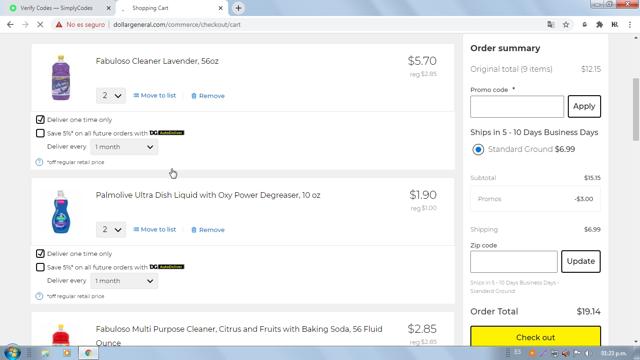Click the $5.70 price of Fabuloso Lavender
The width and height of the screenshot is (640, 360).
tap(422, 61)
